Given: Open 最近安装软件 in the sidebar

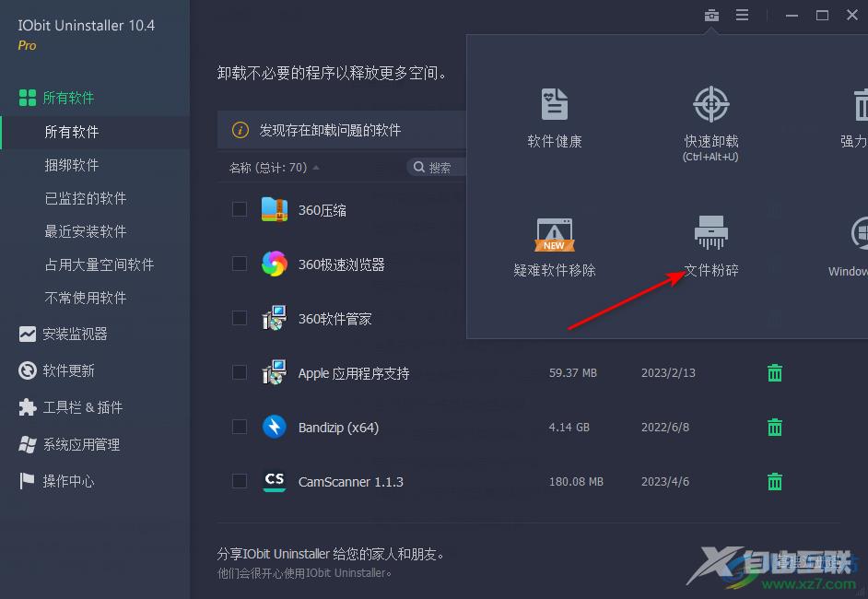Looking at the screenshot, I should point(86,231).
